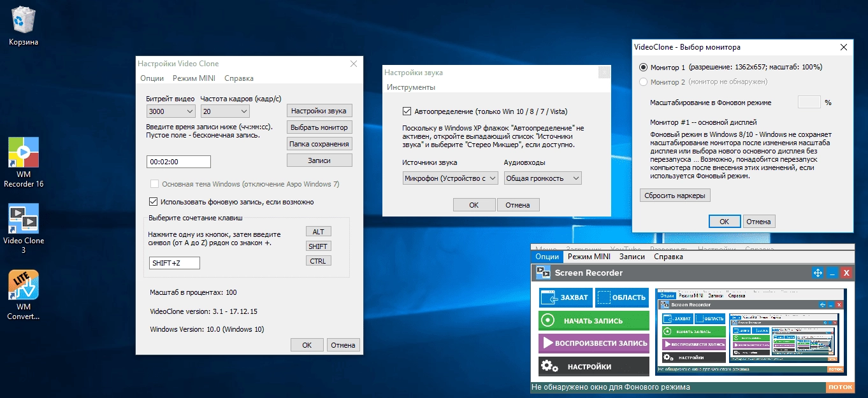Open Режим MINI menu in Screen Recorder

click(x=589, y=257)
